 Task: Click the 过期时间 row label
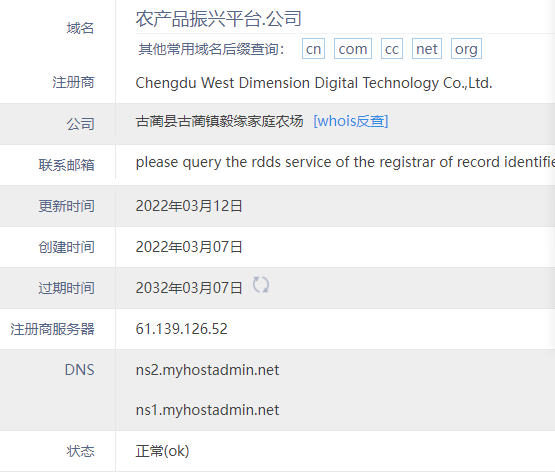coord(67,288)
